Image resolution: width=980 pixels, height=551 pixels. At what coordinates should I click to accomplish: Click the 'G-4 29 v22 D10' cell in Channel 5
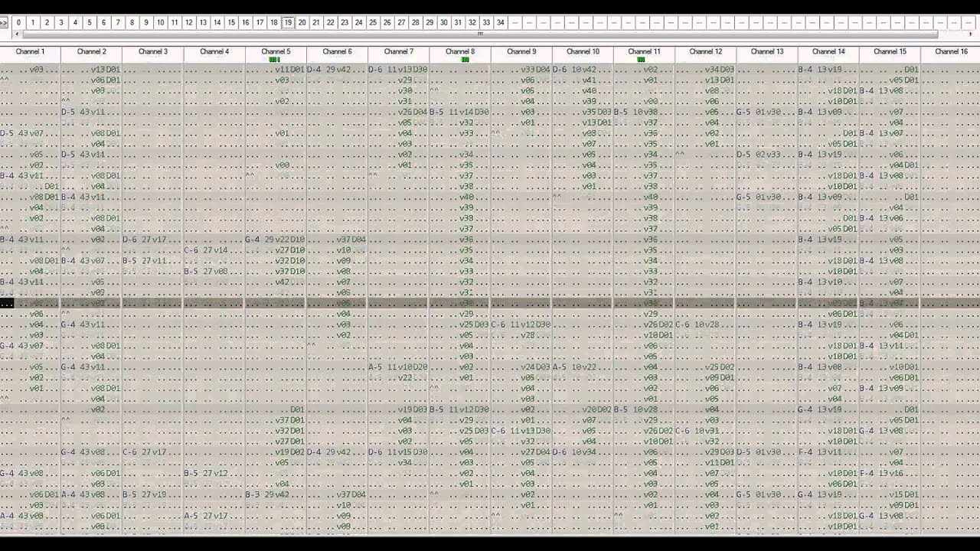275,240
